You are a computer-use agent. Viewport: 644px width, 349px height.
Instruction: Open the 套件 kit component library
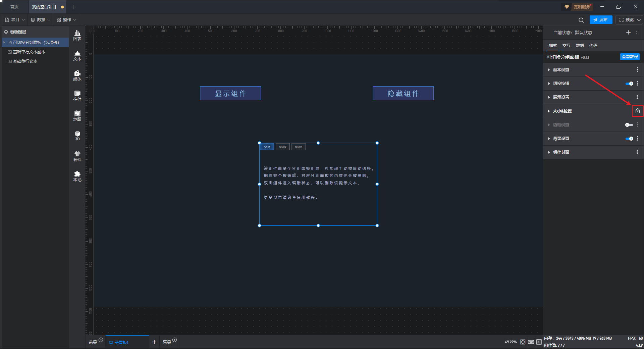click(x=77, y=156)
